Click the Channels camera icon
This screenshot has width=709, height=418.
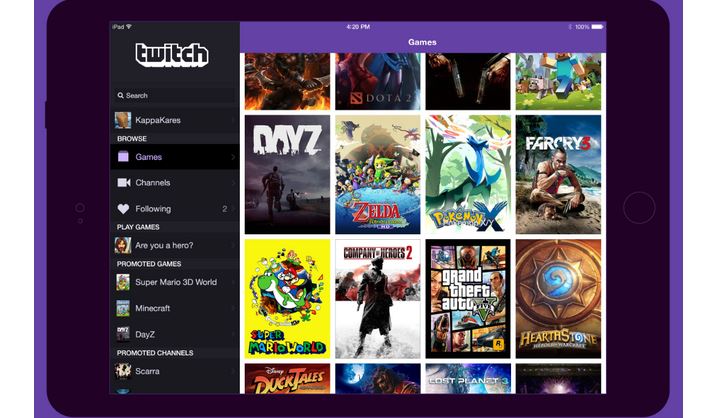[124, 183]
